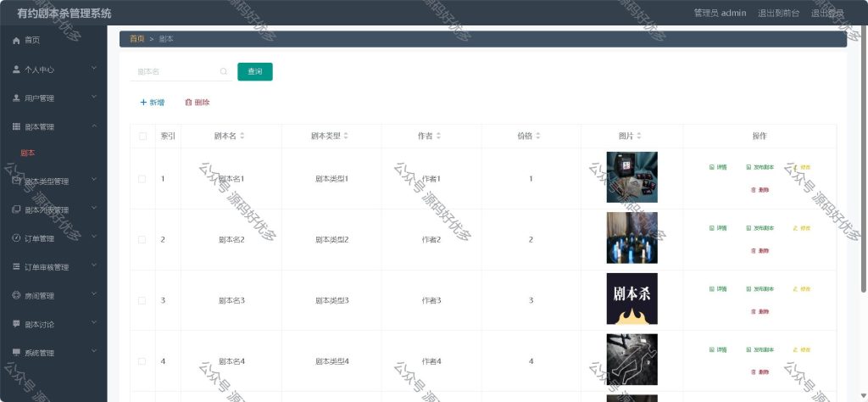The width and height of the screenshot is (868, 402).
Task: Open the 剧本杀 poster thumbnail in row 3
Action: pyautogui.click(x=632, y=299)
